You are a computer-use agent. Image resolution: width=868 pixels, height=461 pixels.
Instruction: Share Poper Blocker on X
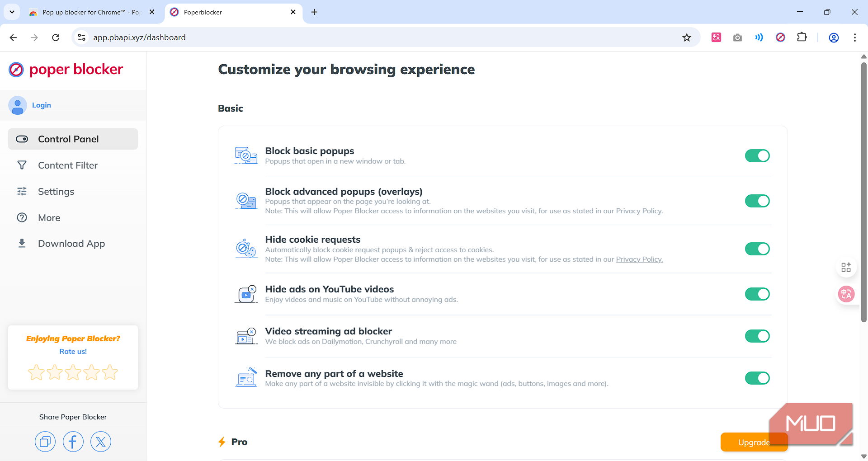point(101,442)
